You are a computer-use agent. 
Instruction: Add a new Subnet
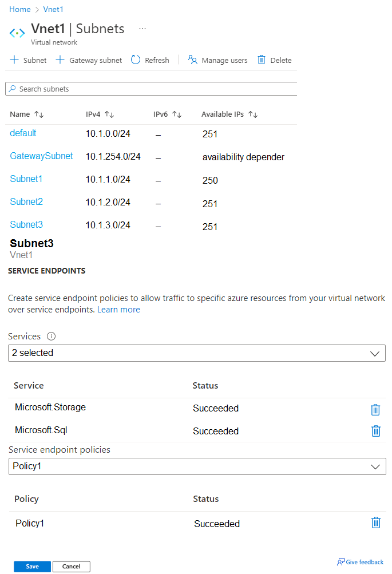[x=29, y=60]
